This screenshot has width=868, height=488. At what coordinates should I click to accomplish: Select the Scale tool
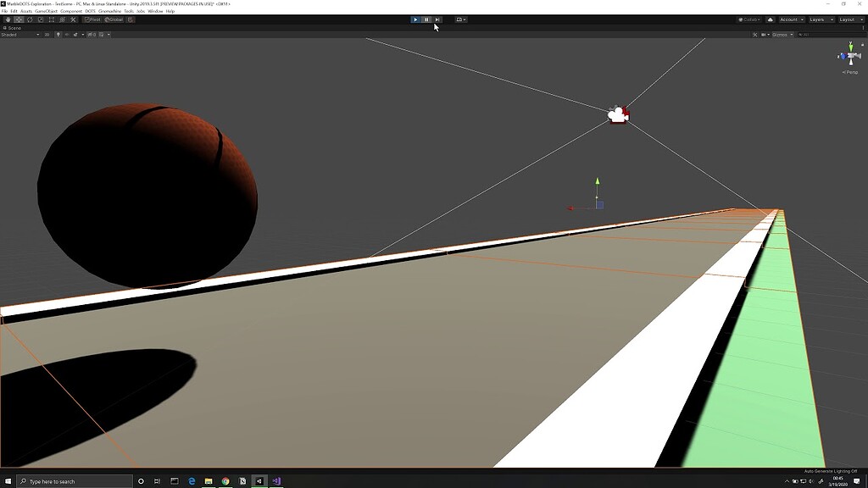click(41, 19)
